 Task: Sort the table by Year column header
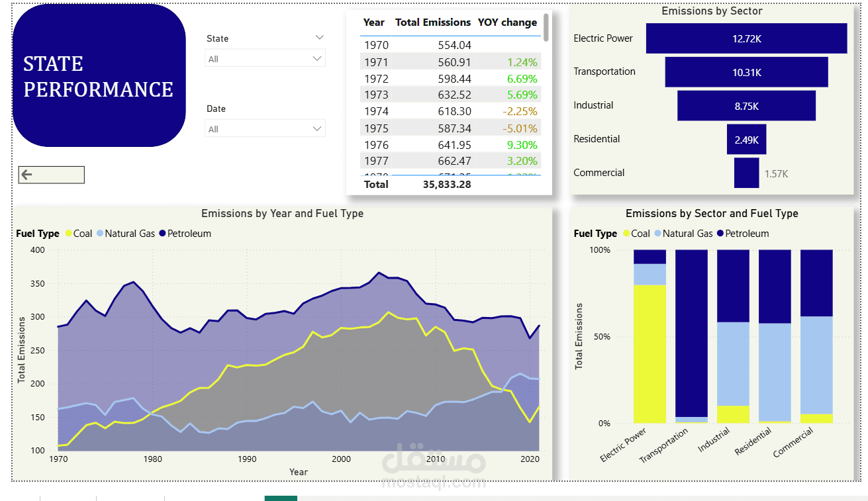[x=373, y=23]
